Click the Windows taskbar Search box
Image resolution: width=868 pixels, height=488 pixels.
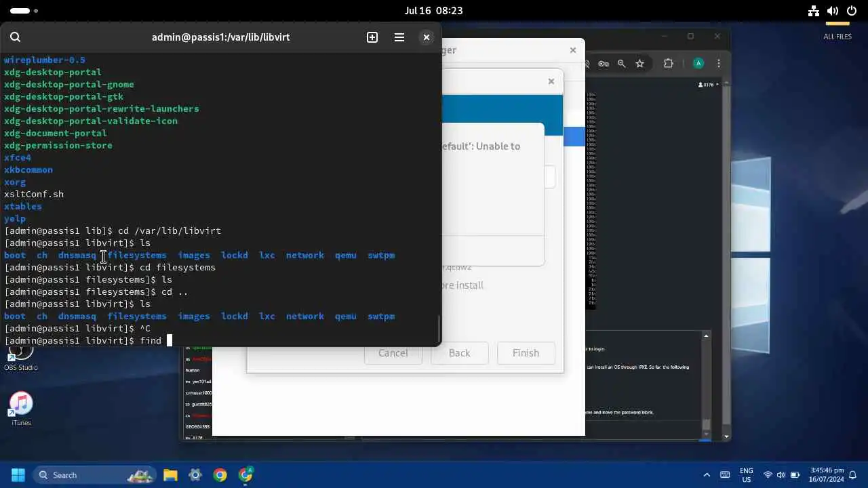(94, 475)
